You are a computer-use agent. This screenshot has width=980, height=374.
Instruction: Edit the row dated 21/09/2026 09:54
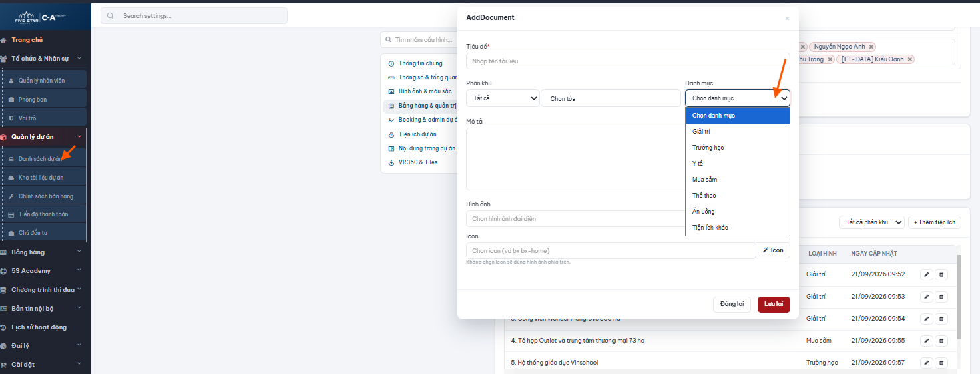pyautogui.click(x=926, y=318)
